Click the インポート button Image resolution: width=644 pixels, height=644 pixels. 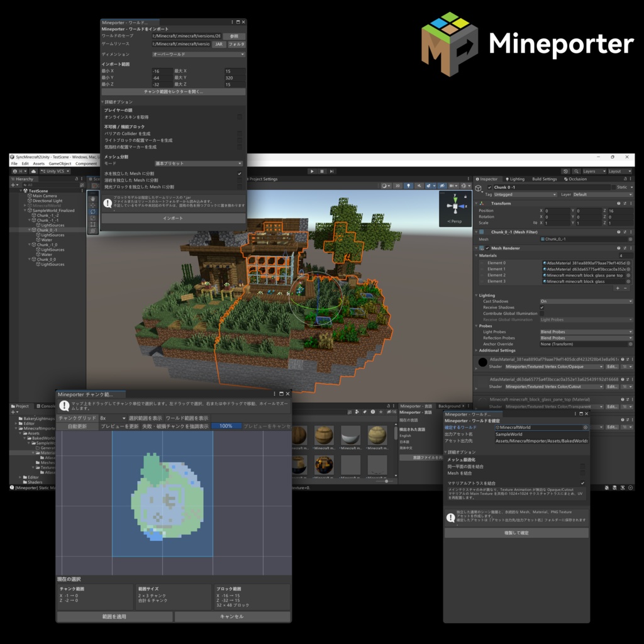pos(174,218)
